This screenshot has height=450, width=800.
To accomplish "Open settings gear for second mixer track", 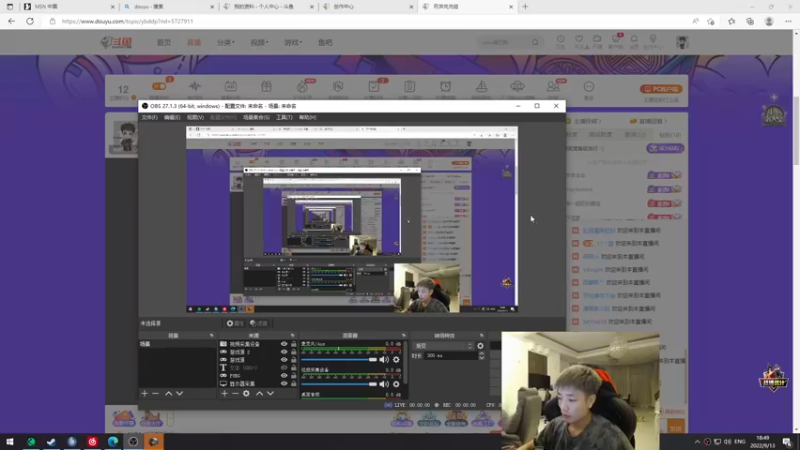I will [396, 384].
